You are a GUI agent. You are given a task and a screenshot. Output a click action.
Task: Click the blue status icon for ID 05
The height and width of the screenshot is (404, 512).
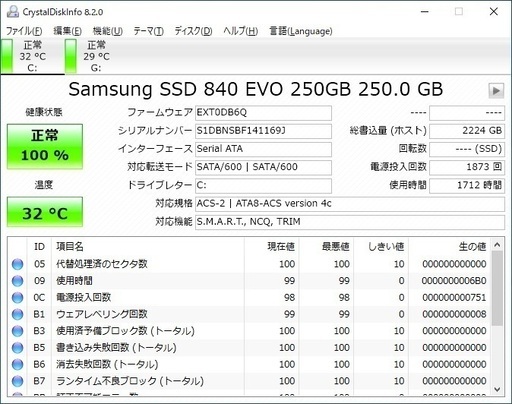click(x=17, y=264)
